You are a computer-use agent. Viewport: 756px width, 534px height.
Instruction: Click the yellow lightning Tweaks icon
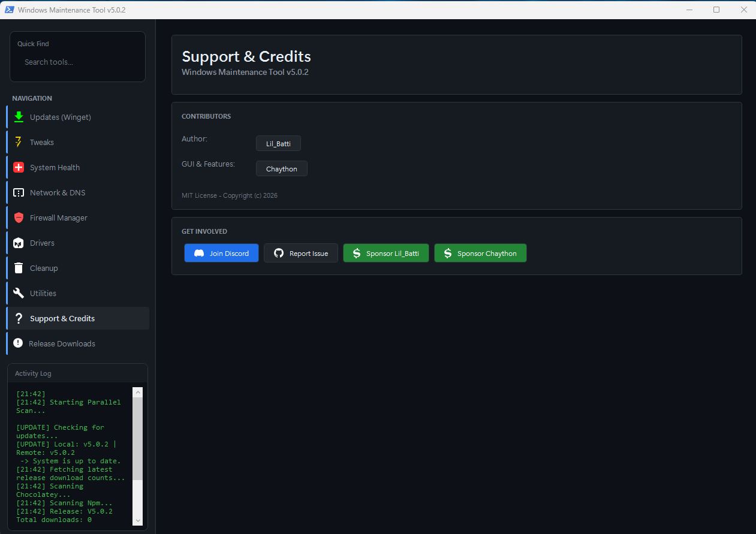coord(19,142)
